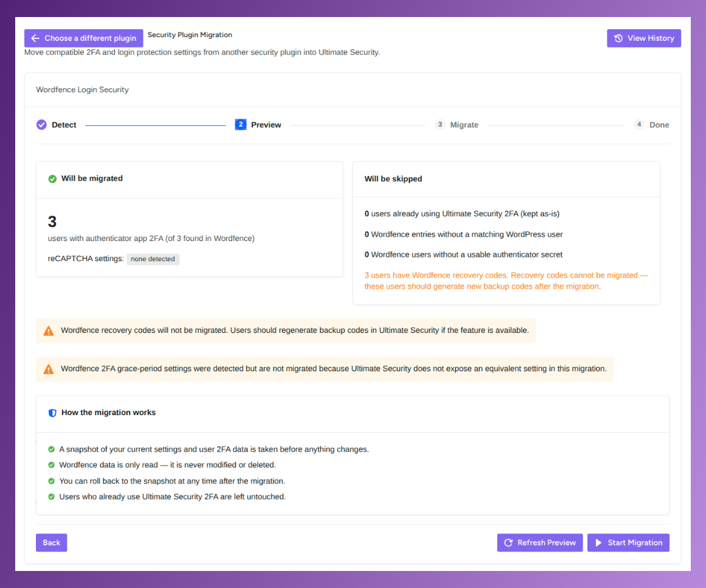Image resolution: width=706 pixels, height=588 pixels.
Task: Click warning triangle for recovery codes notice
Action: tap(49, 331)
